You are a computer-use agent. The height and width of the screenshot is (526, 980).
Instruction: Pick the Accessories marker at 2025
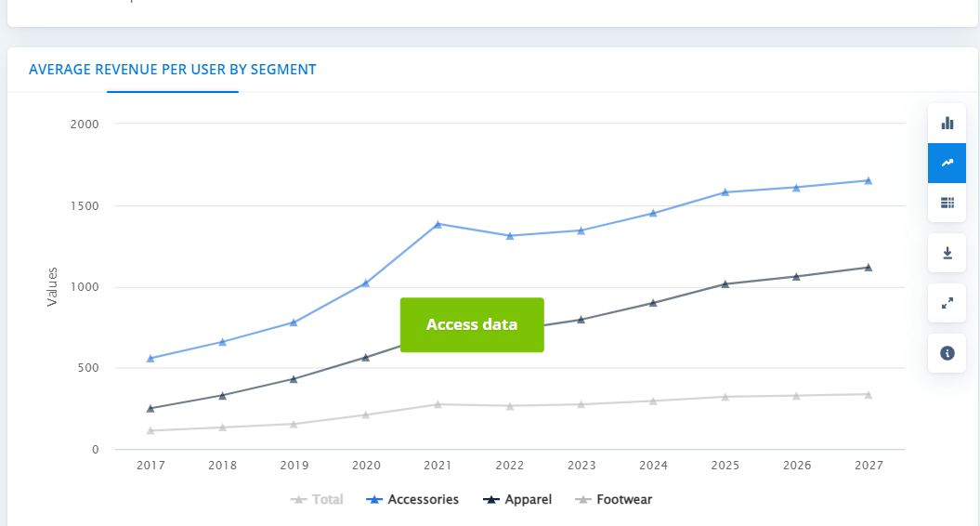[x=725, y=192]
